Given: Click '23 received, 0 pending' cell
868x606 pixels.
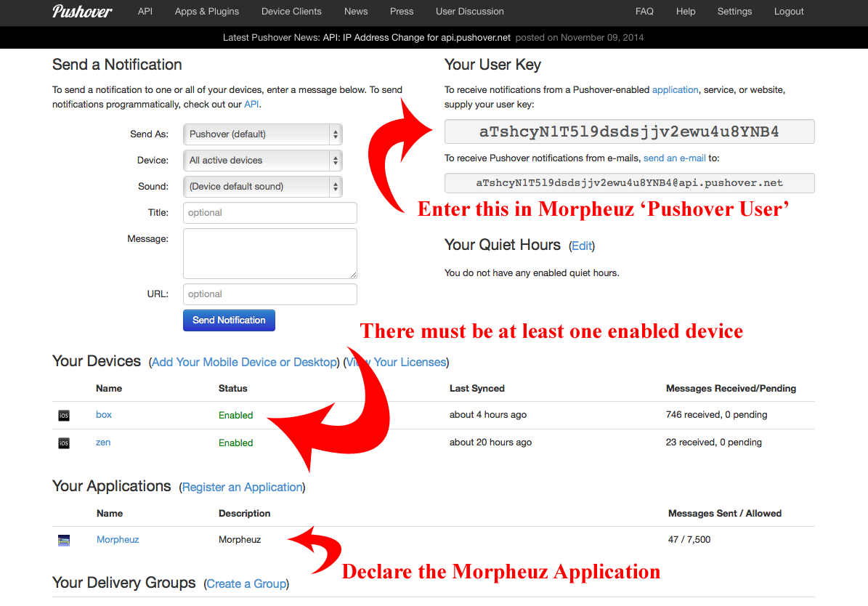Looking at the screenshot, I should pos(713,442).
